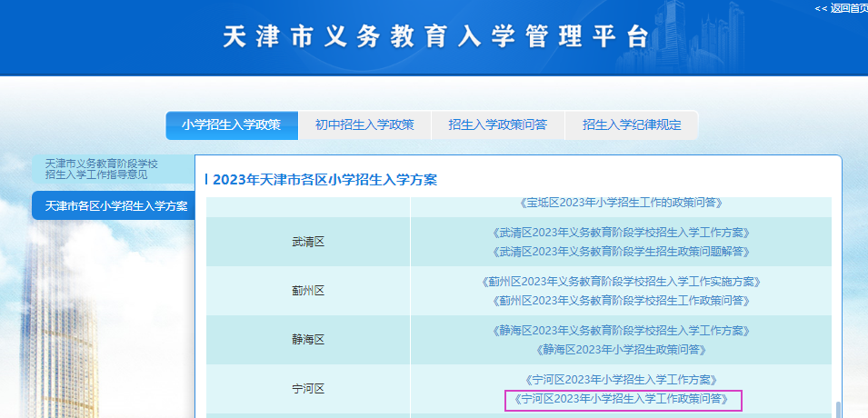Go to the 招生入学纪律规定 tab
Screen dimensions: 868x418
tap(631, 124)
